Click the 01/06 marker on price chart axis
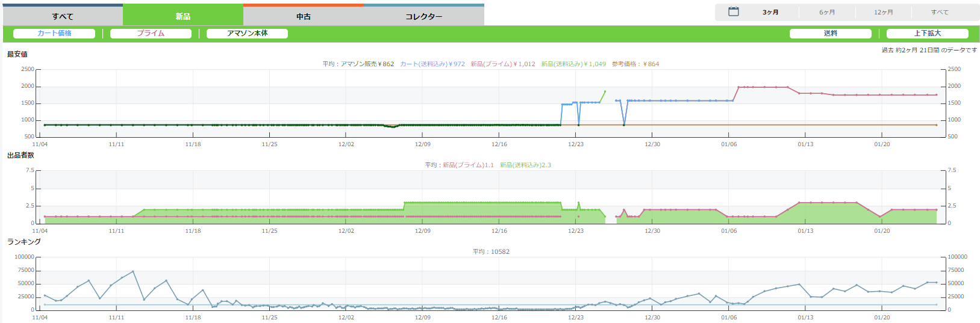Viewport: 980px width, 323px height. pyautogui.click(x=729, y=144)
